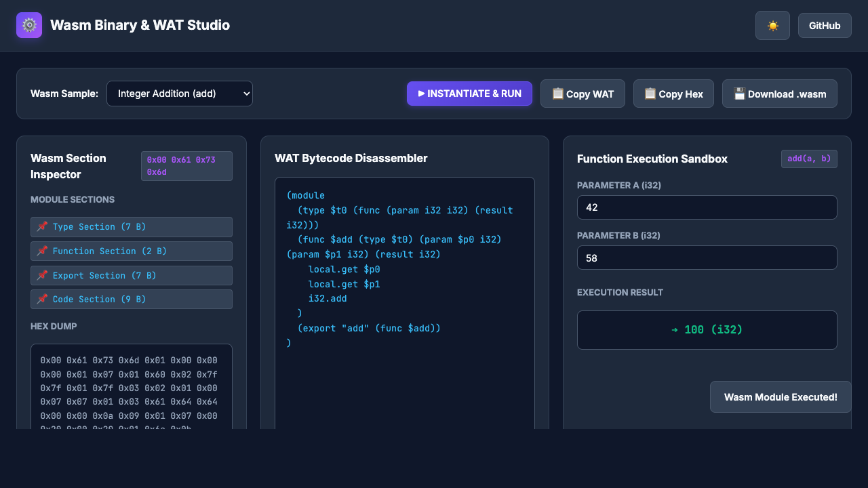The image size is (868, 488).
Task: Click the WAT disassembler code area
Action: [405, 304]
